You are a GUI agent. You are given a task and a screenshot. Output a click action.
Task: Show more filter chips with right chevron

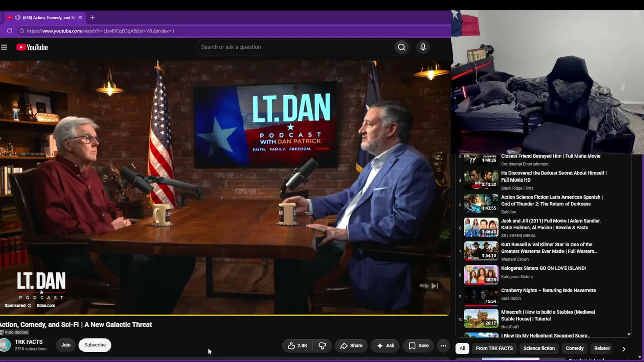coord(624,349)
